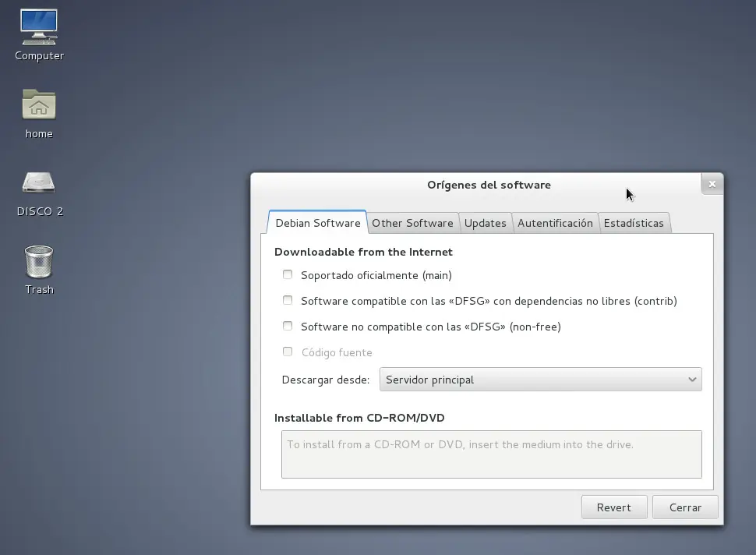Click the Cerrar button
This screenshot has width=756, height=555.
pos(685,507)
